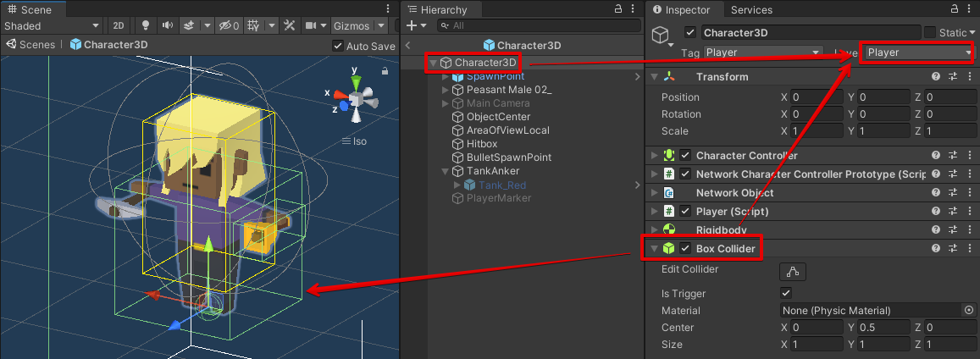Click Gizmos button in Scene toolbar
The width and height of the screenshot is (980, 359).
coord(352,25)
